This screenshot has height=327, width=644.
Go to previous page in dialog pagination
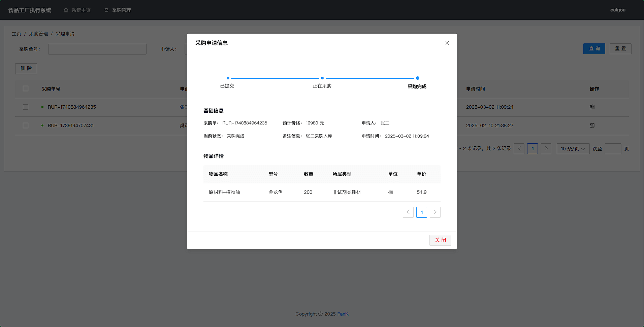(408, 212)
